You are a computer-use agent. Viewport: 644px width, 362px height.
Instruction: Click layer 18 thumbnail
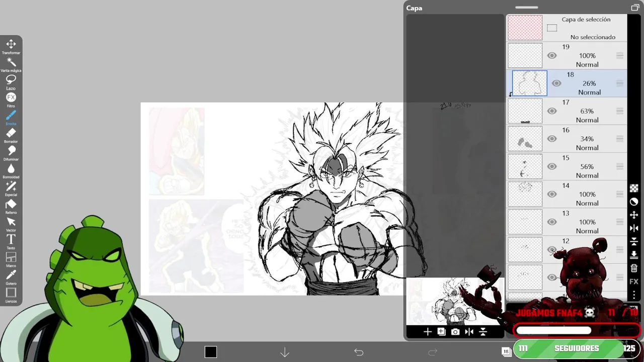pos(529,83)
